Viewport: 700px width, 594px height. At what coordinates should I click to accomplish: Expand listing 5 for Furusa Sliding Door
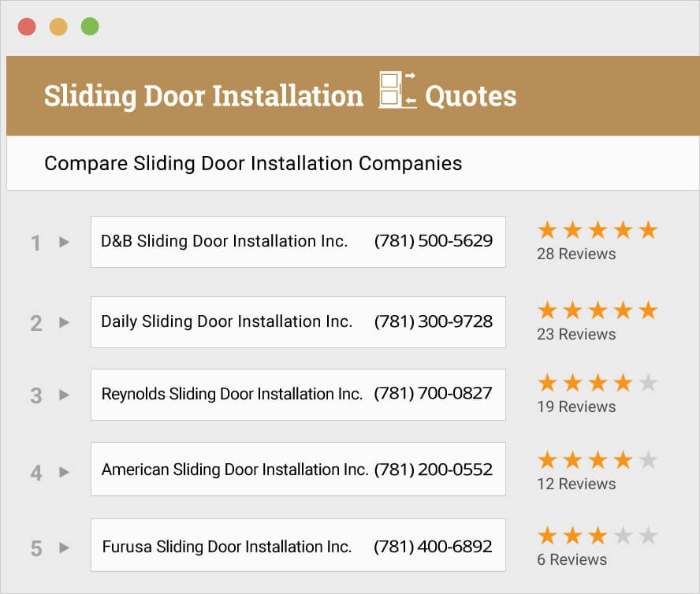(63, 546)
